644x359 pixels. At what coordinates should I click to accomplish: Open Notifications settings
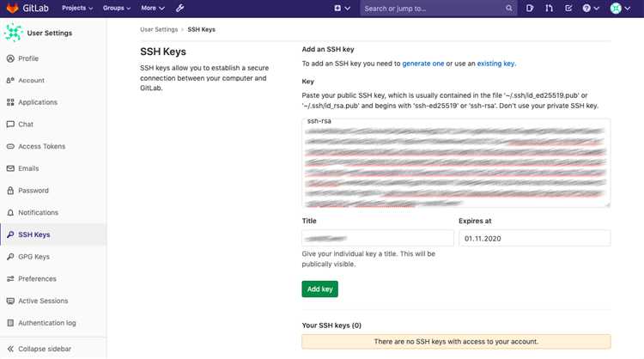pos(38,212)
